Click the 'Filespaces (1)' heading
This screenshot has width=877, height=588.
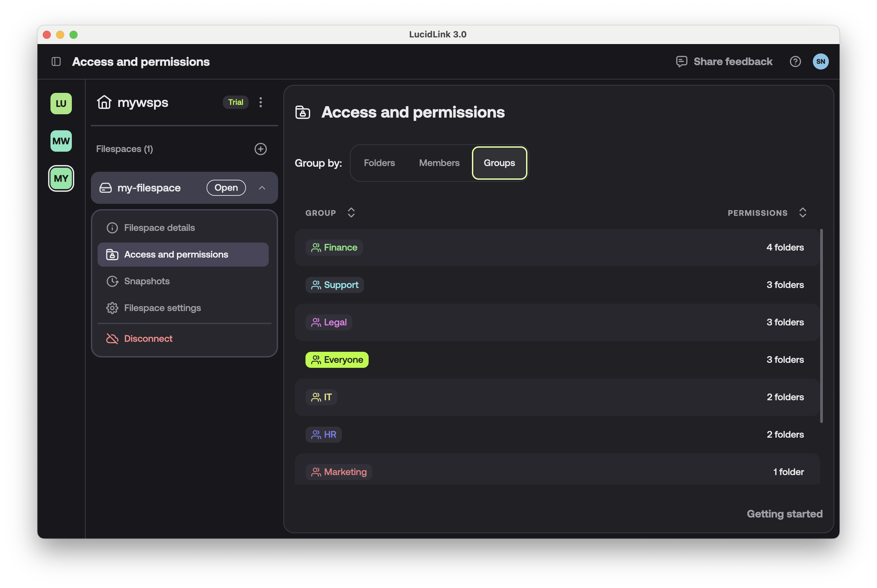[x=125, y=149]
